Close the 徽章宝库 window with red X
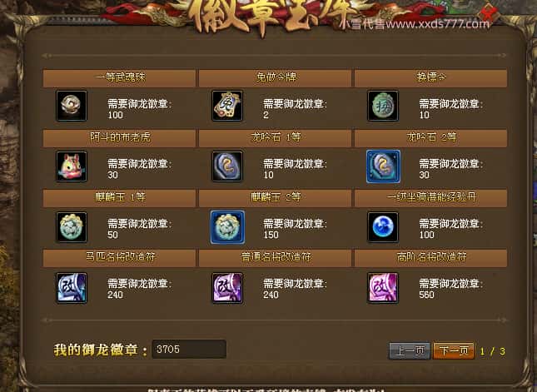537x392 pixels. coord(488,14)
